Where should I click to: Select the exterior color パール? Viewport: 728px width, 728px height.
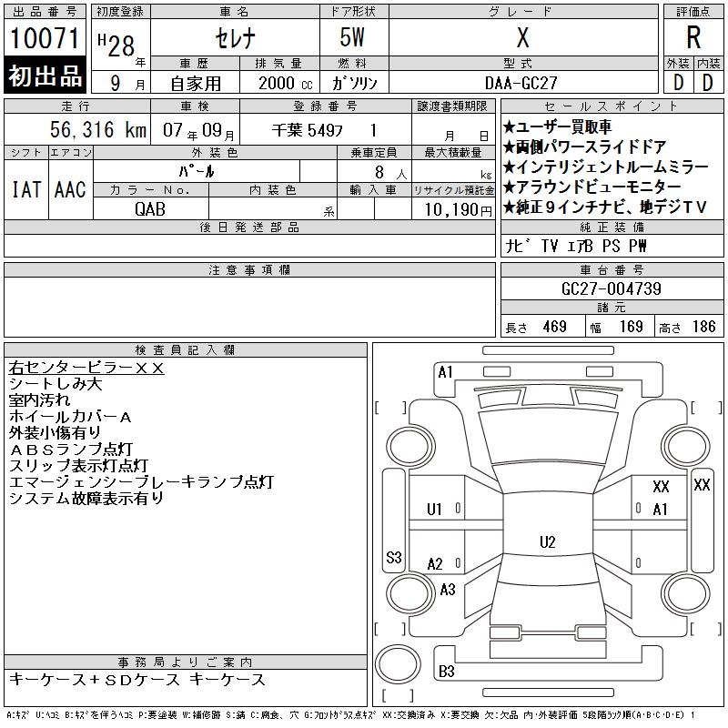point(197,171)
